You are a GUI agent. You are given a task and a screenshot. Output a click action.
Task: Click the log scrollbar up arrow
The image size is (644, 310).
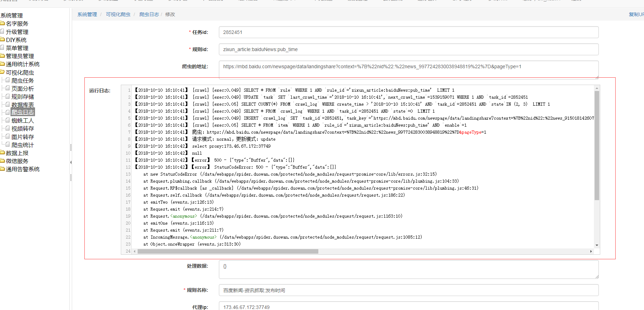(597, 89)
